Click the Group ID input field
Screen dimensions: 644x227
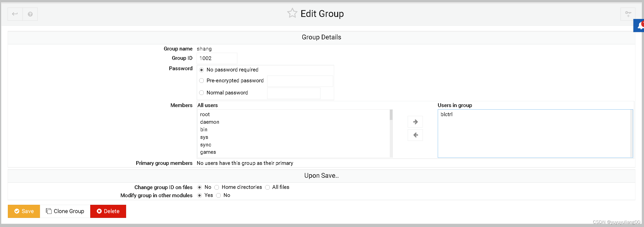(217, 58)
